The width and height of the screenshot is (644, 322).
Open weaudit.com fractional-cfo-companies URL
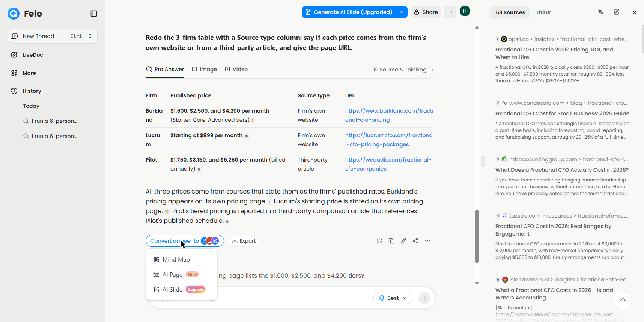point(388,164)
